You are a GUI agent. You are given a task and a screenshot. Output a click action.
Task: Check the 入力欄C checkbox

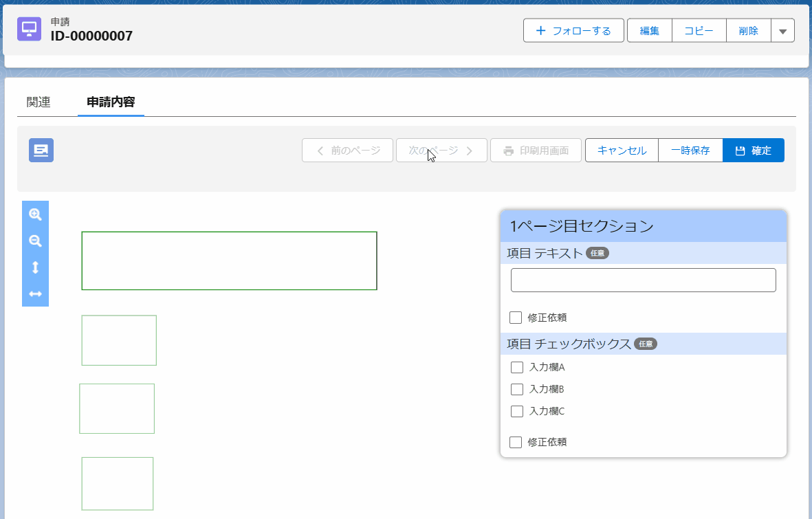(x=517, y=411)
